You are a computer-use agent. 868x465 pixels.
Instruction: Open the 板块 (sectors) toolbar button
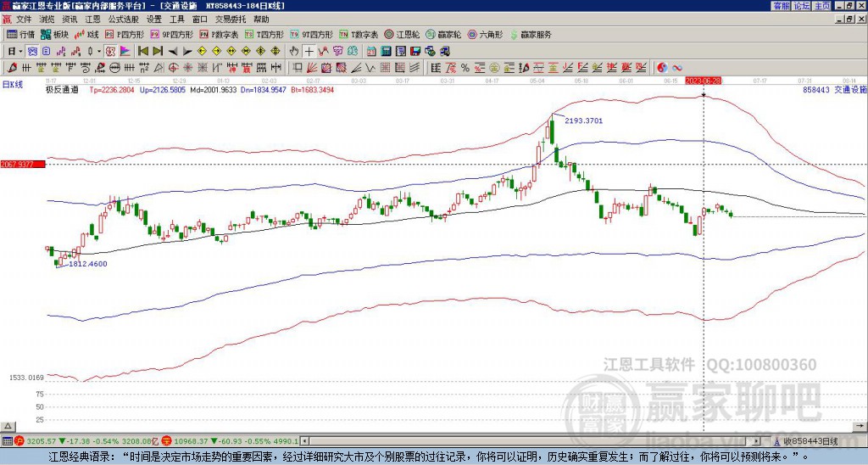point(54,34)
